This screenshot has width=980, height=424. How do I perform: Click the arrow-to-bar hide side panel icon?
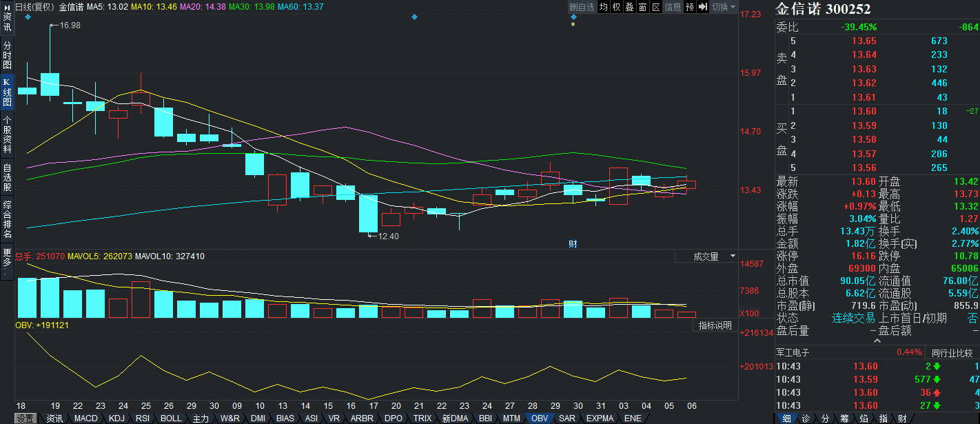point(703,7)
